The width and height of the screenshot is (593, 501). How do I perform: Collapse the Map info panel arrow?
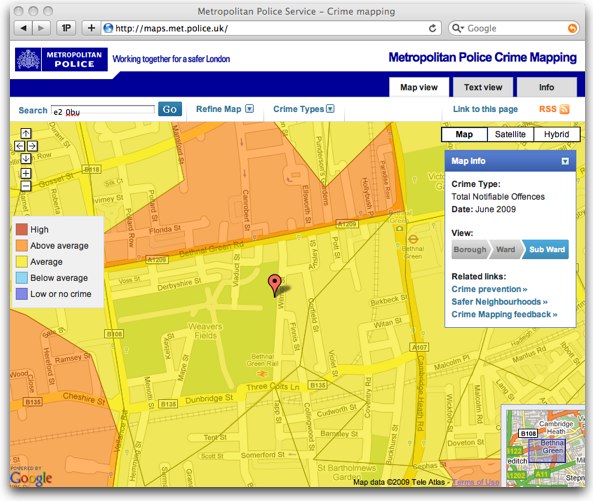tap(565, 161)
